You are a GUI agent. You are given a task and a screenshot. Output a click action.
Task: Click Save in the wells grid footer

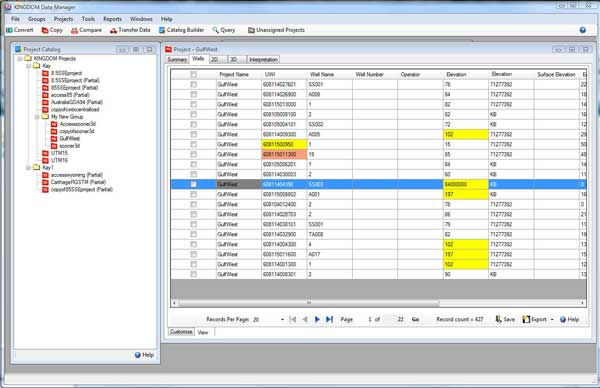pos(505,319)
